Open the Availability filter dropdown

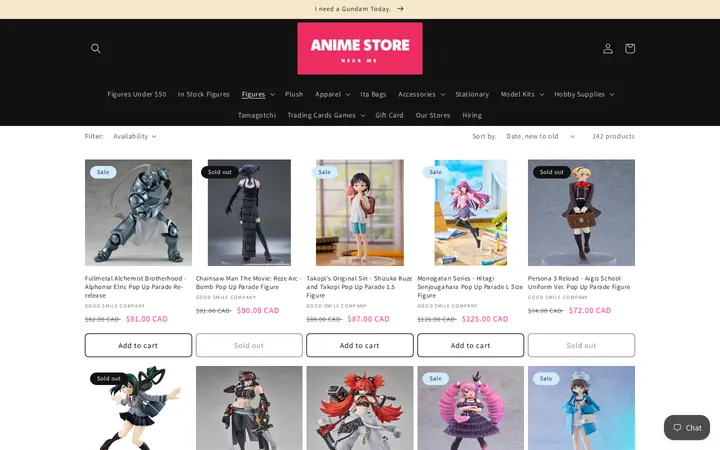pos(135,136)
